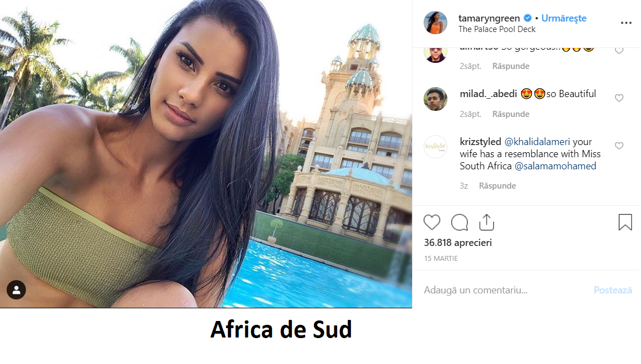The height and width of the screenshot is (364, 641).
Task: Focus the Adaugă un comentariu field
Action: [x=506, y=290]
